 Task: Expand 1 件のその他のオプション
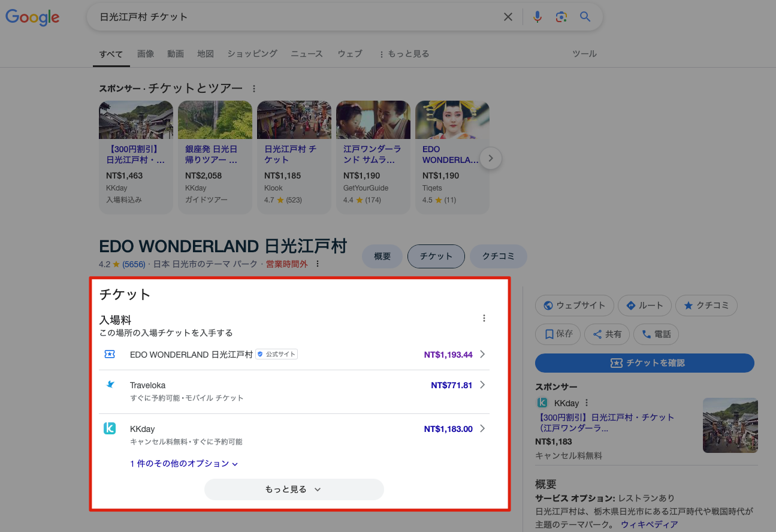(x=184, y=464)
